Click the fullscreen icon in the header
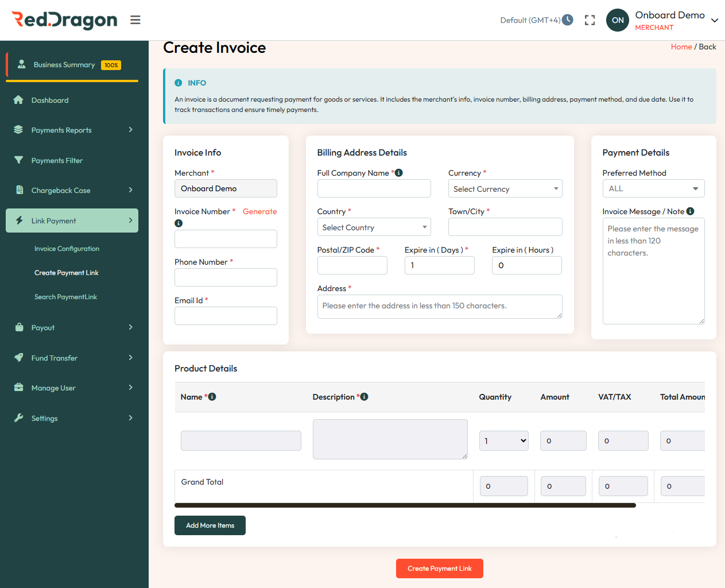Image resolution: width=725 pixels, height=588 pixels. (590, 20)
